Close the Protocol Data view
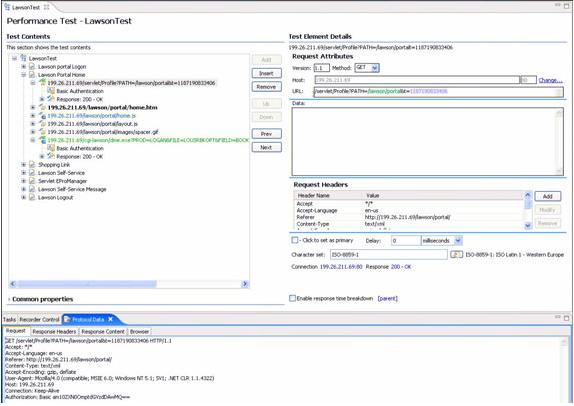Viewport: 574px width, 406px height. [x=111, y=320]
